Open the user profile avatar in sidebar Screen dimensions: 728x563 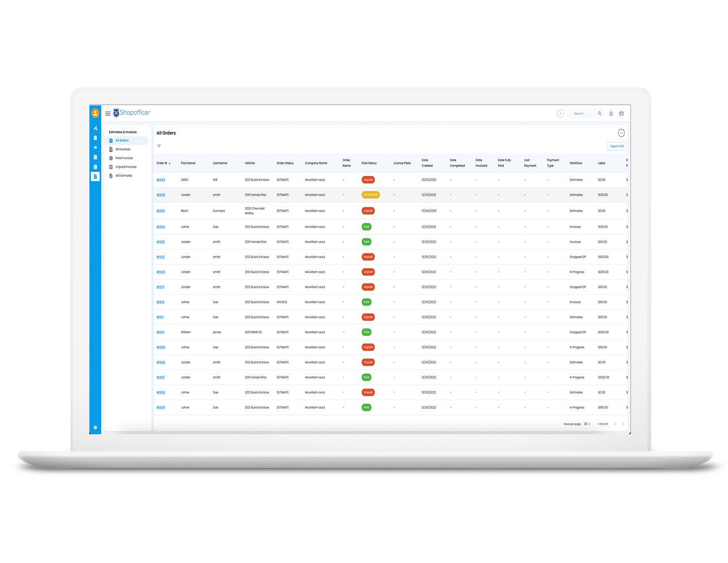pos(95,113)
